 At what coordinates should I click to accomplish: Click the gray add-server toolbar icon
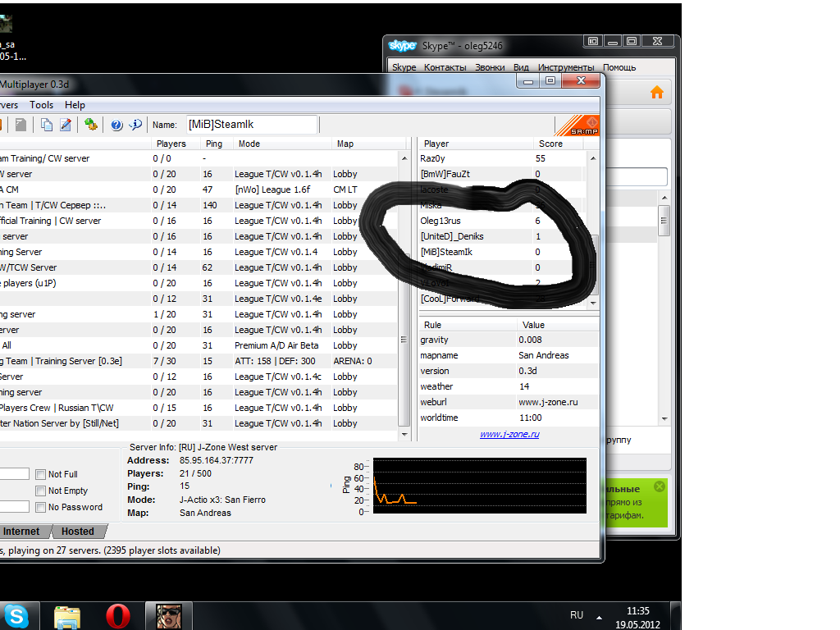click(x=21, y=125)
